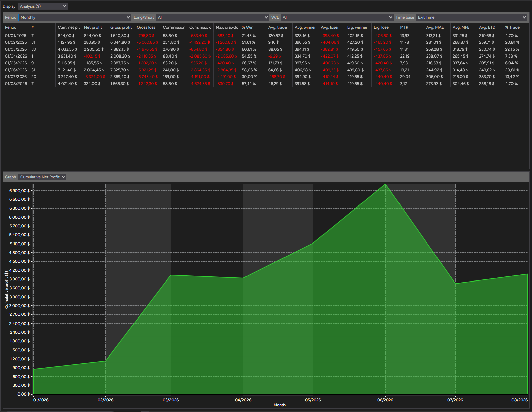This screenshot has height=412, width=532.
Task: Open the W/L All dropdown
Action: [x=337, y=17]
